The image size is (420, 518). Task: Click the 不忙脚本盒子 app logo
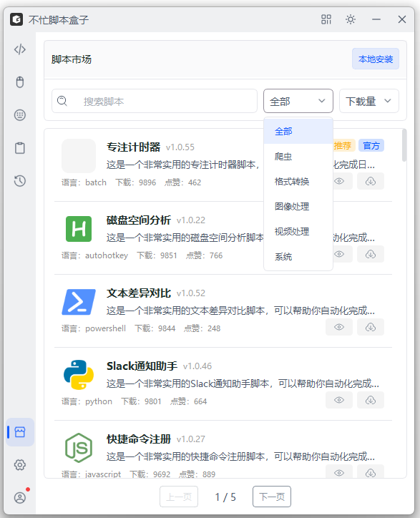[16, 19]
